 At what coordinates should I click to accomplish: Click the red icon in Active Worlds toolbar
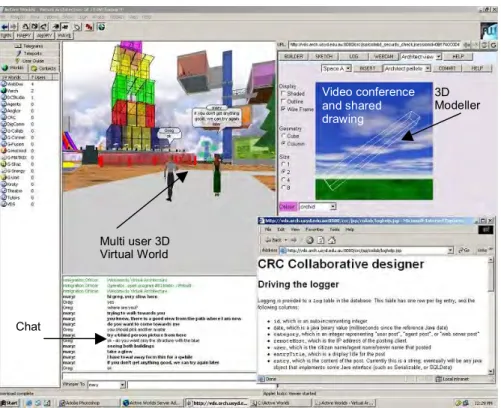tap(89, 27)
